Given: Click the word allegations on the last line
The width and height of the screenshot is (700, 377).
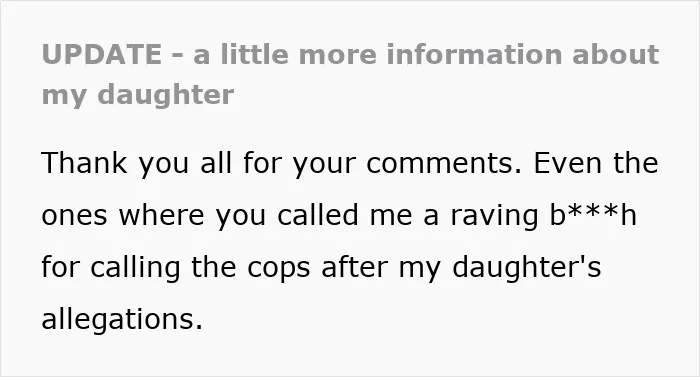Looking at the screenshot, I should tap(122, 320).
